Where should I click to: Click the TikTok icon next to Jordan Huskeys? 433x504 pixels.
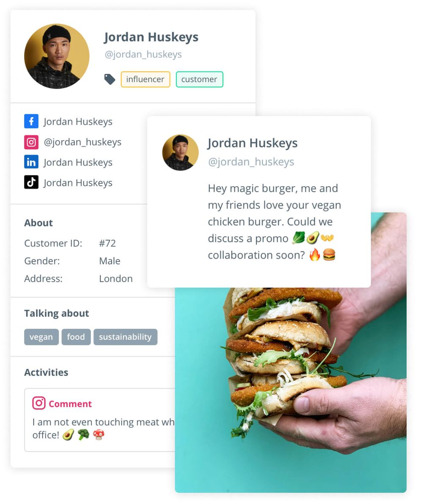coord(31,182)
